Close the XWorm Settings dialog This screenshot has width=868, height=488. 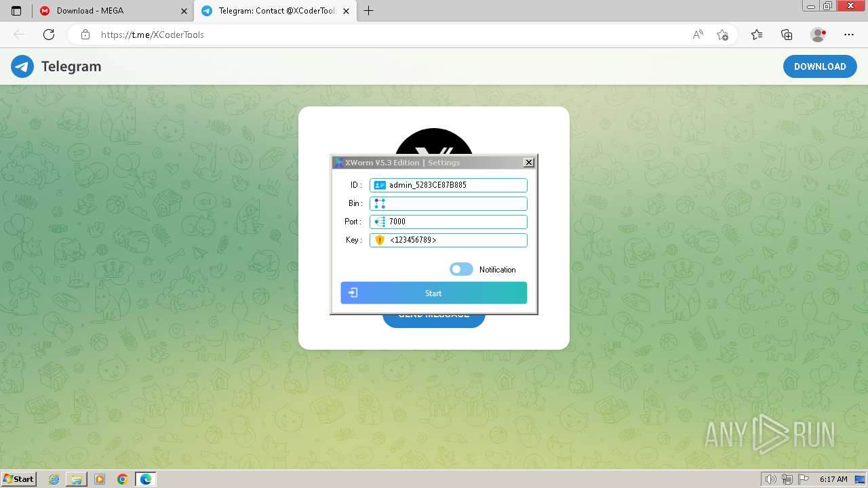pos(529,163)
